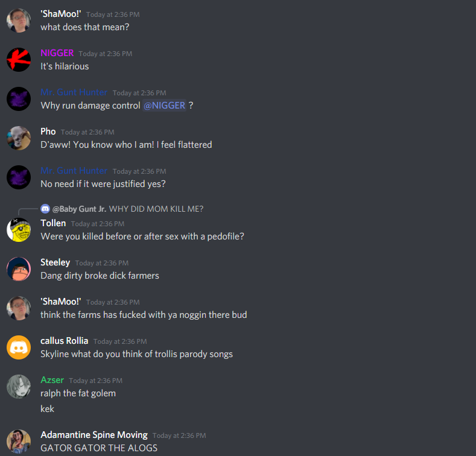Click the Tollen username
The height and width of the screenshot is (456, 476).
53,223
